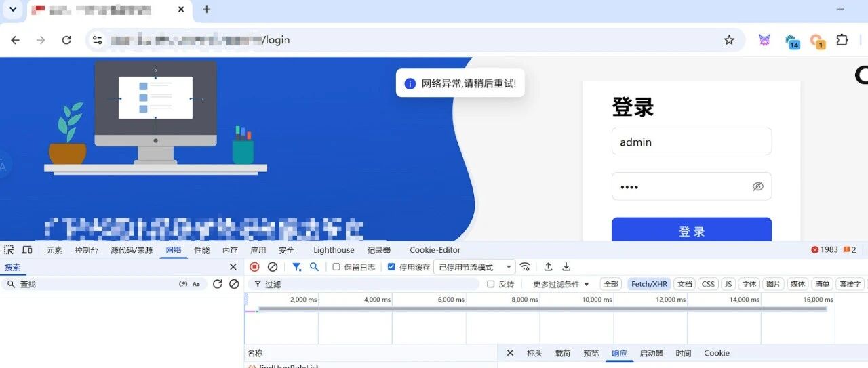This screenshot has height=368, width=868.
Task: Open the purple cat extension icon
Action: point(765,40)
